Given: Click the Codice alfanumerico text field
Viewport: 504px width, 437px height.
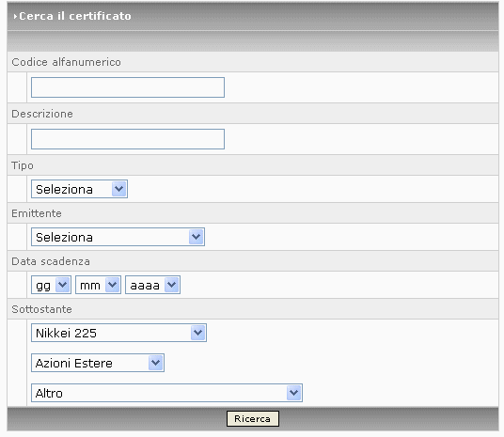Looking at the screenshot, I should [128, 87].
